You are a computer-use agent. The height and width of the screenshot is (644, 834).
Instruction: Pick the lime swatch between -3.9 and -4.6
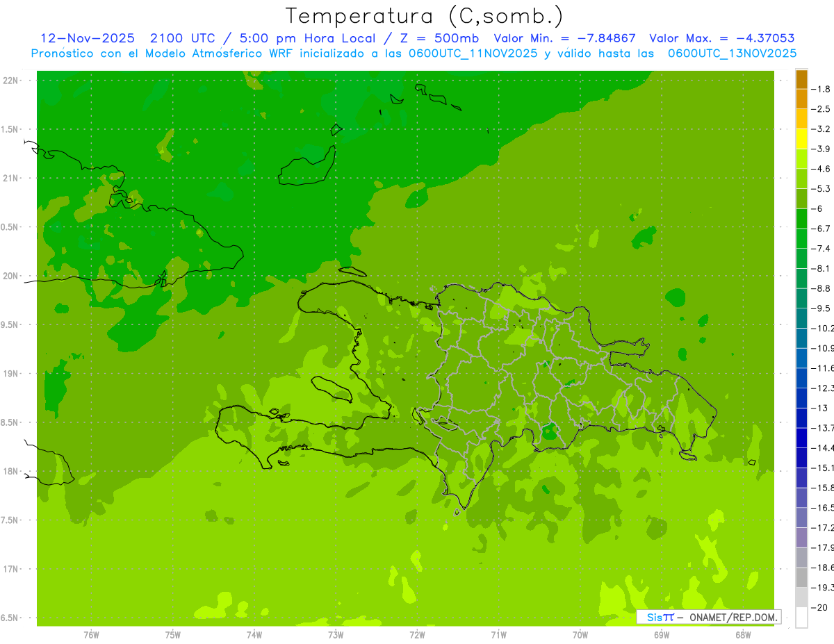[x=801, y=159]
